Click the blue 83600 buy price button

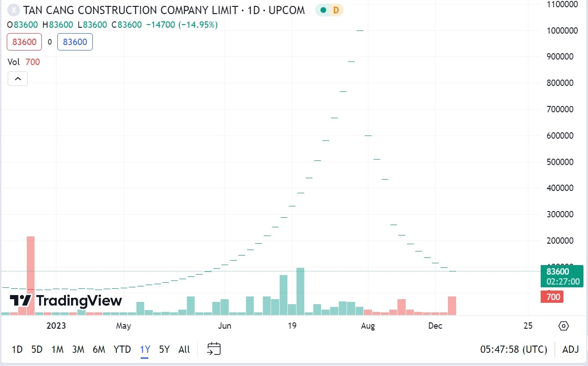[x=75, y=42]
